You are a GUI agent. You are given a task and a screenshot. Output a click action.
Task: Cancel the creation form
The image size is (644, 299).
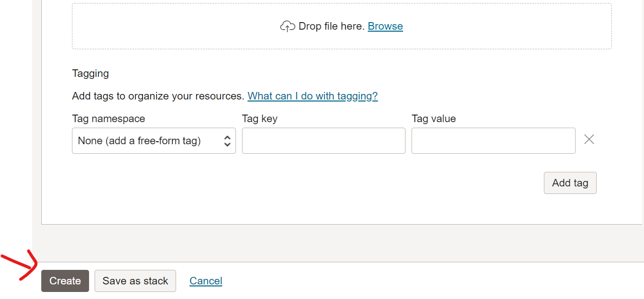206,281
